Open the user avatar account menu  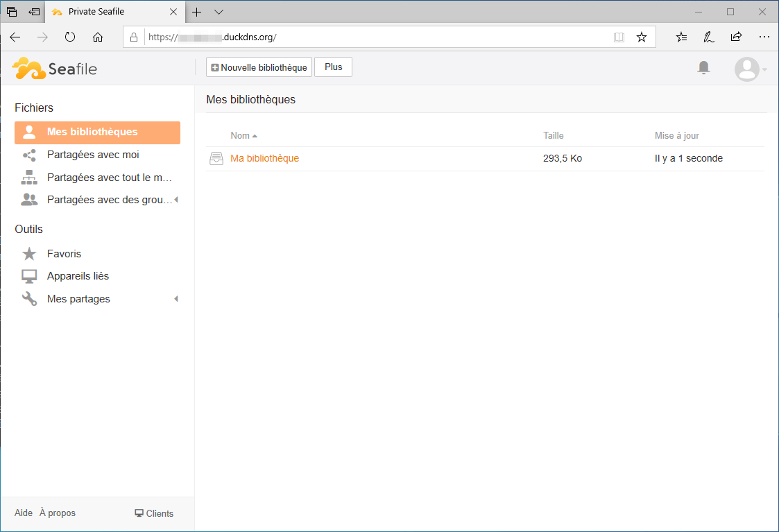[750, 69]
